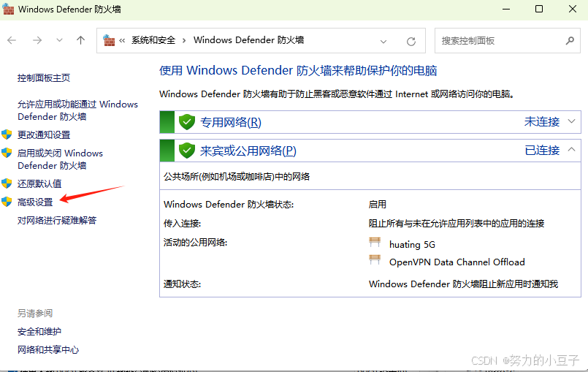Viewport: 588px width, 372px height.
Task: Click the 传入连接: label
Action: coord(183,224)
